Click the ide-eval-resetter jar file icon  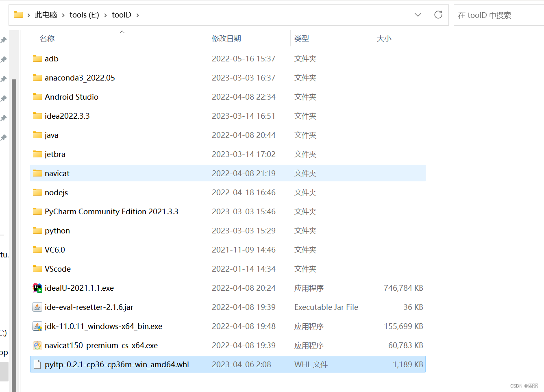[37, 307]
